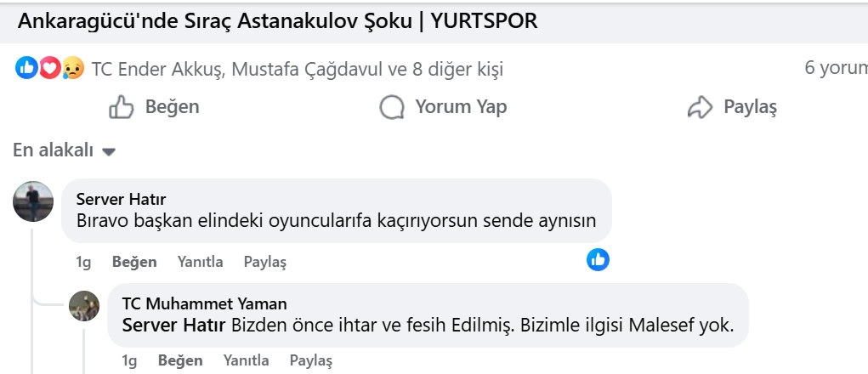Open the 6 yorum comments count

point(836,68)
